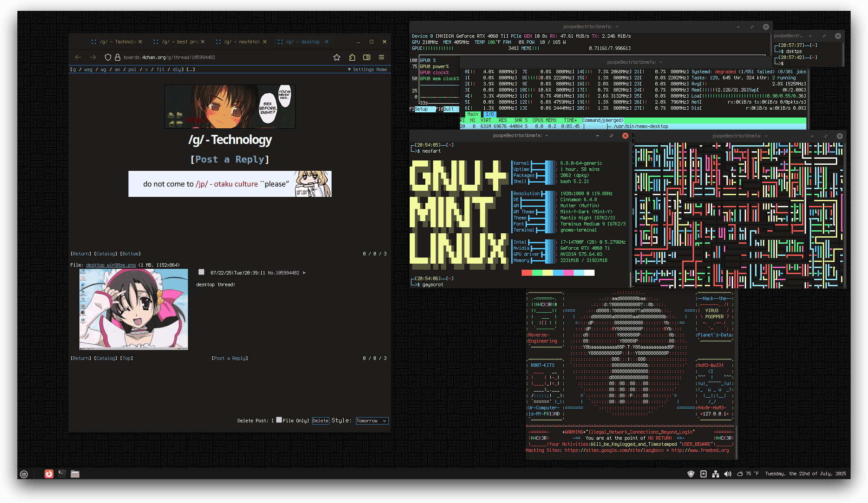Switch to the '/g/ - Technolo' tab
This screenshot has height=503, width=868.
(116, 42)
